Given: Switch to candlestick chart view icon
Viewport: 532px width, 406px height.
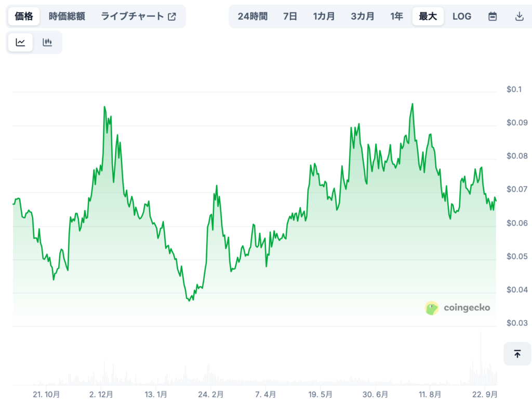Looking at the screenshot, I should point(47,43).
